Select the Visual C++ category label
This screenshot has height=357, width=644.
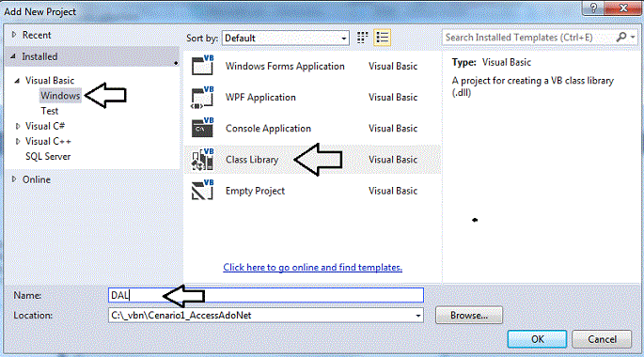pos(48,141)
